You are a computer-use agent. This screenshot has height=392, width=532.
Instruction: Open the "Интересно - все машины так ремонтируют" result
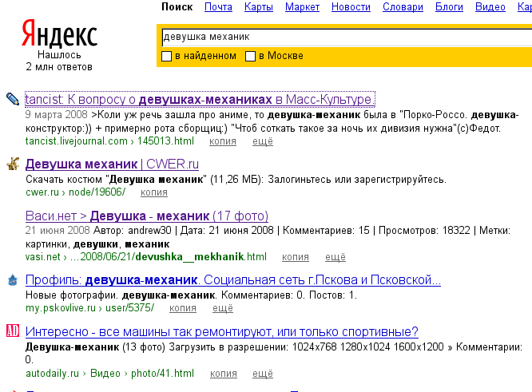tap(222, 331)
